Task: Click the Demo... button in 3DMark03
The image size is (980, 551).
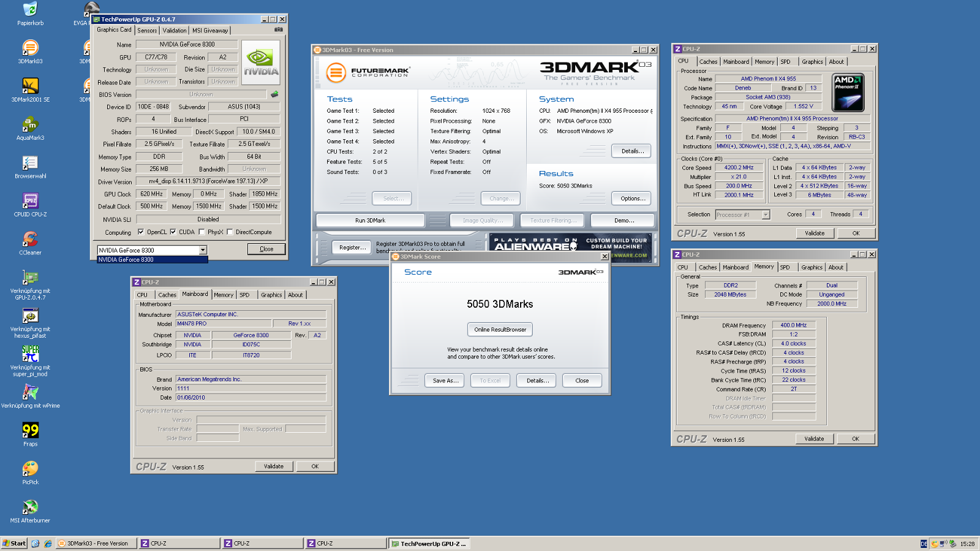Action: [x=624, y=221]
